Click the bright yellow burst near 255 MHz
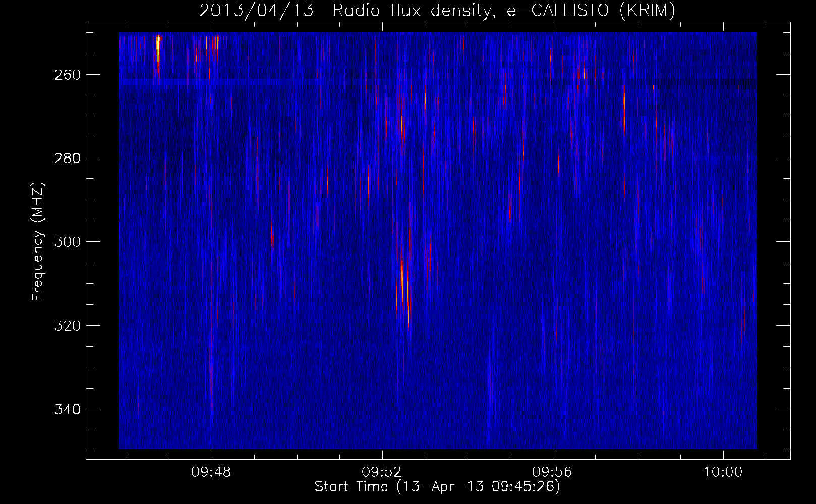This screenshot has height=504, width=816. coord(158,49)
